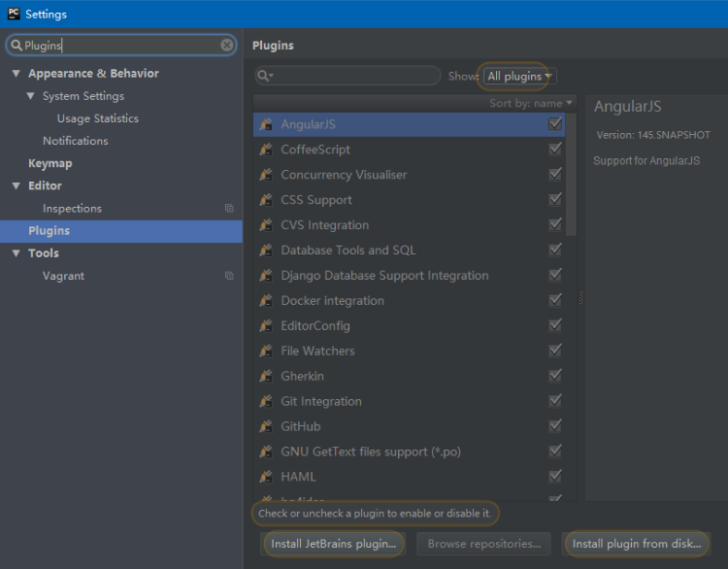Click the plugin list vertical scrollbar

pos(571,174)
